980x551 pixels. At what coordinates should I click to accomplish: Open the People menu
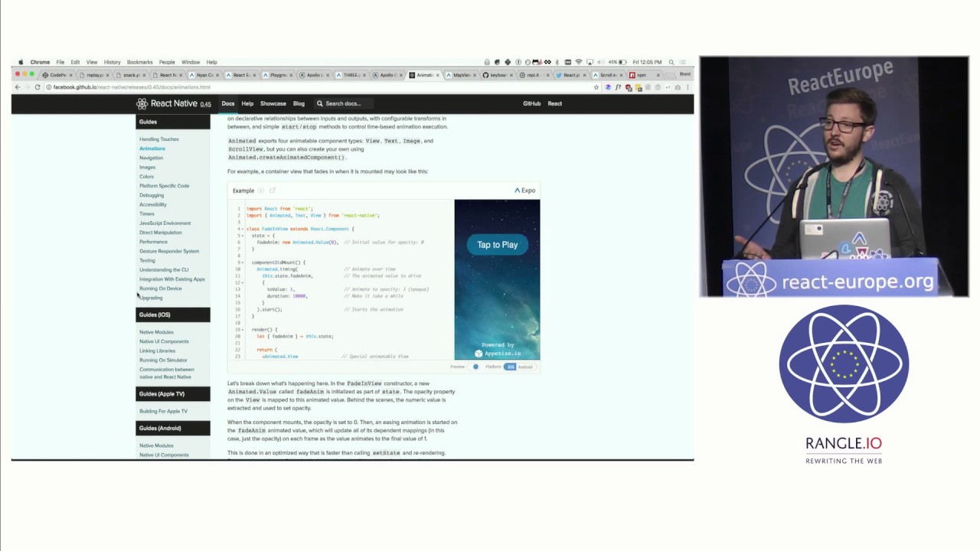point(167,62)
